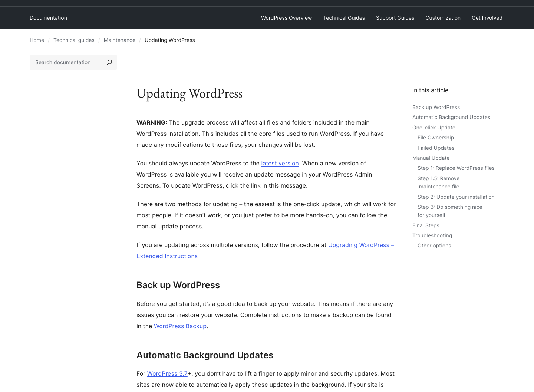Open Support Guides menu
This screenshot has width=534, height=392.
[395, 18]
